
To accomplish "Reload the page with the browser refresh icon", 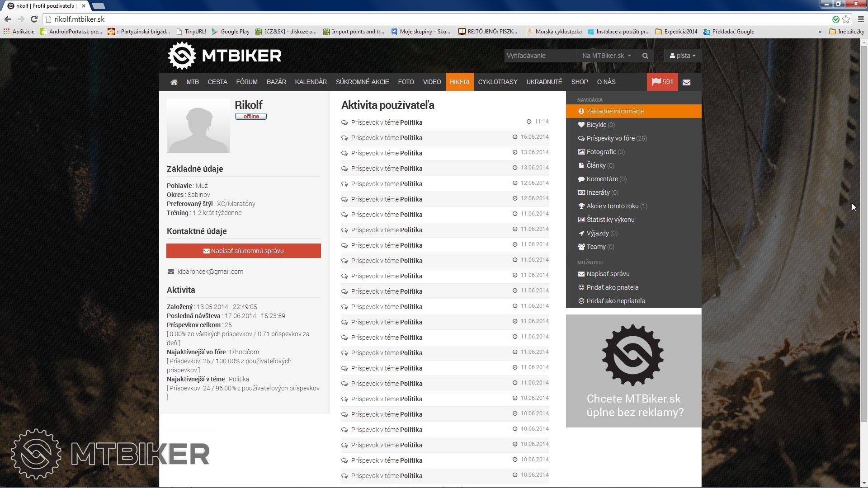I will tap(34, 19).
